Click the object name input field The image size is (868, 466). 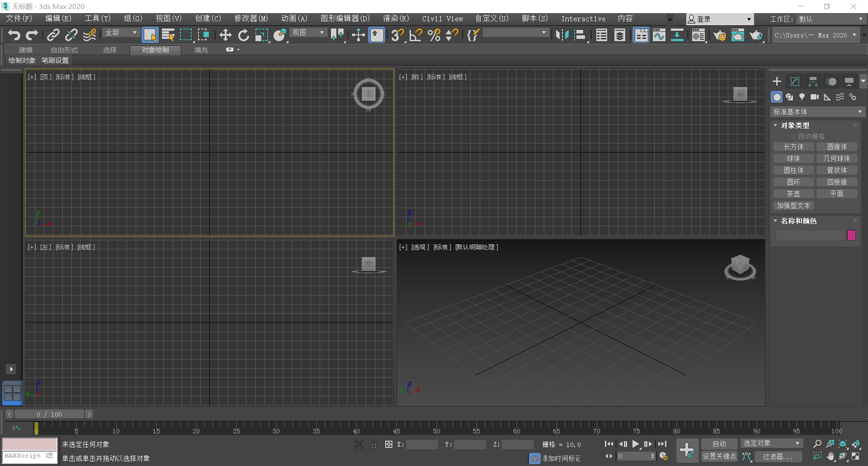pyautogui.click(x=810, y=235)
